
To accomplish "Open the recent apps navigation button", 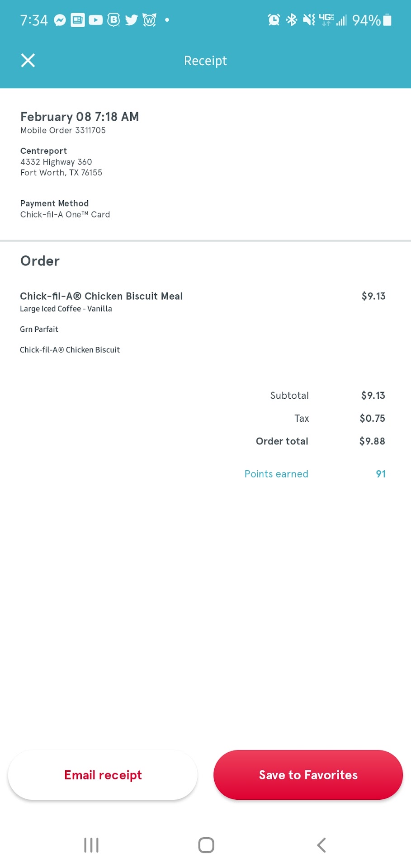I will [x=91, y=845].
